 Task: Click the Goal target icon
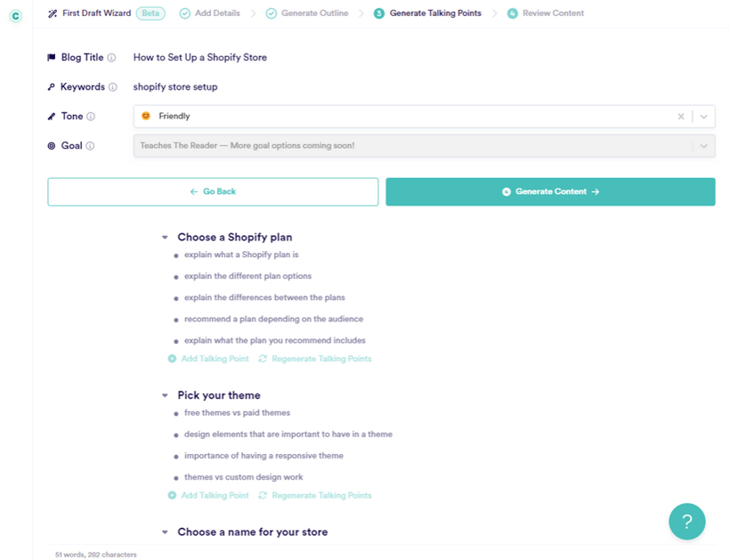tap(52, 146)
